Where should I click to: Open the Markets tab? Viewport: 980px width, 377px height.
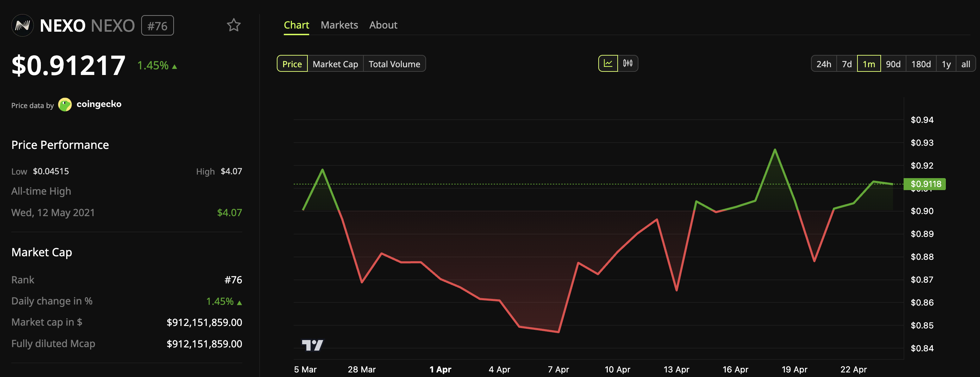[339, 25]
